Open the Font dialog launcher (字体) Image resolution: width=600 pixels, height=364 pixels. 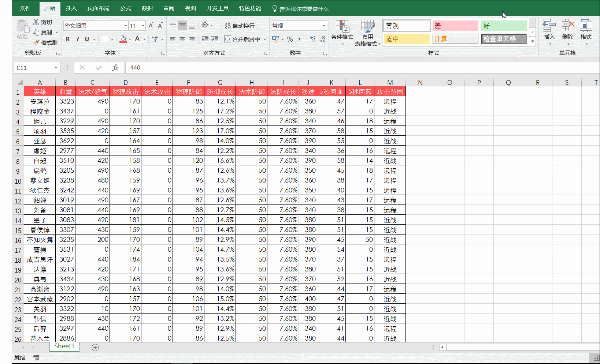163,54
